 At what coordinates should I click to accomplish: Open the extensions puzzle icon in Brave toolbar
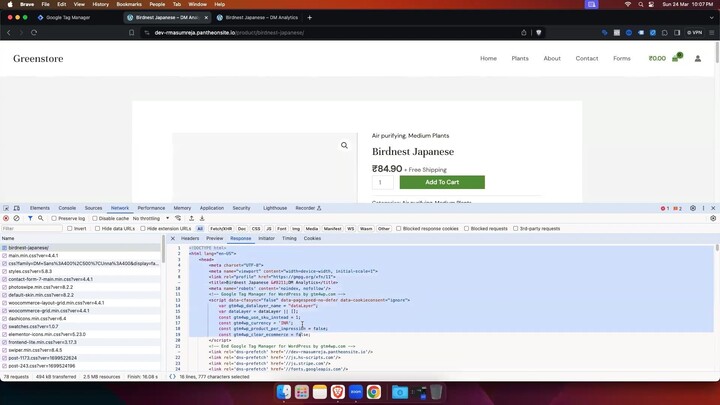(664, 33)
